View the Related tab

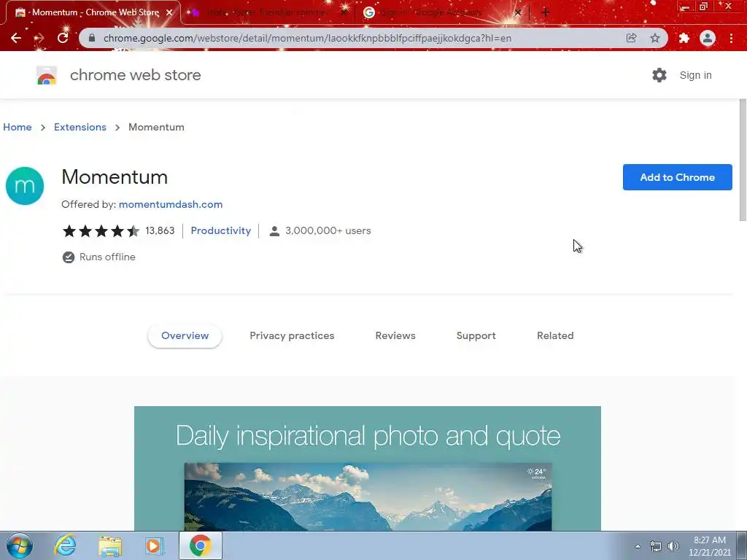click(555, 335)
